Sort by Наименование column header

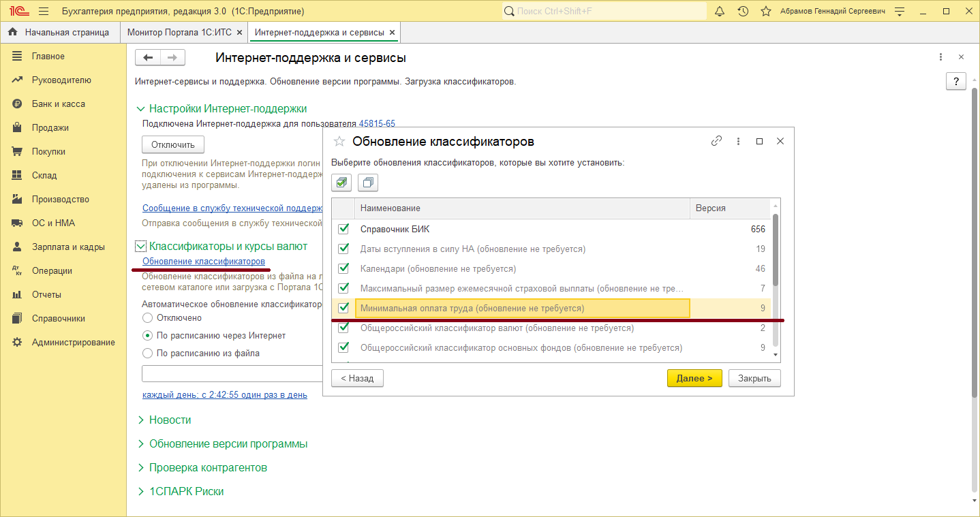[522, 208]
